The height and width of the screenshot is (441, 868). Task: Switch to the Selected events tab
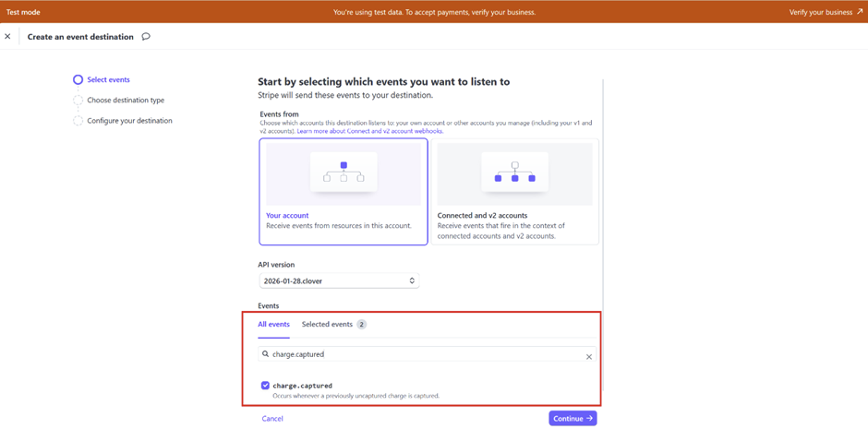tap(327, 325)
